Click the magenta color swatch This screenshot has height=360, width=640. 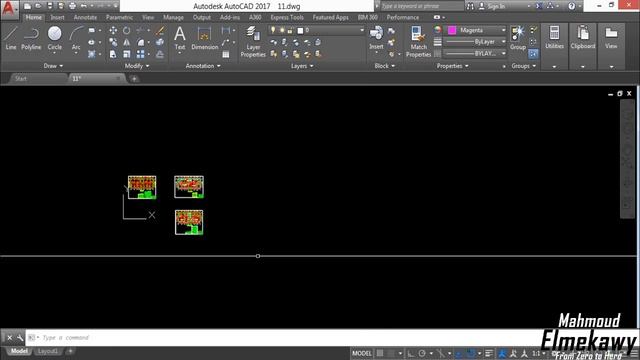click(452, 30)
